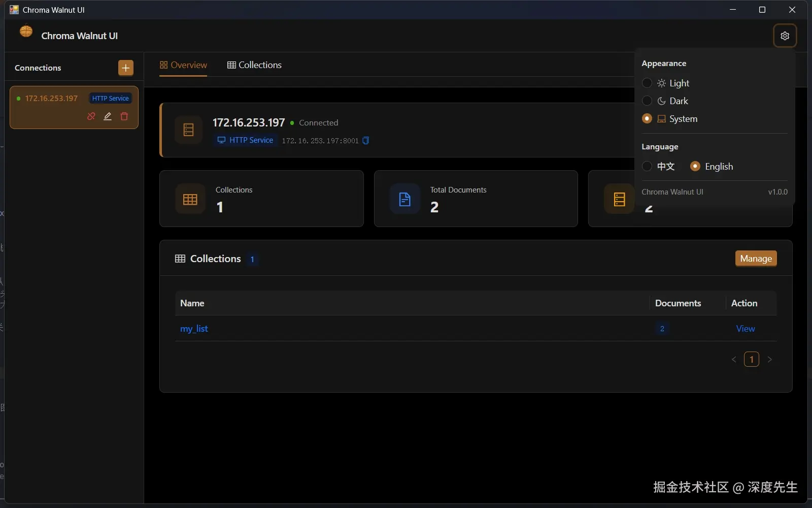812x508 pixels.
Task: Click View in the Action column
Action: click(745, 329)
